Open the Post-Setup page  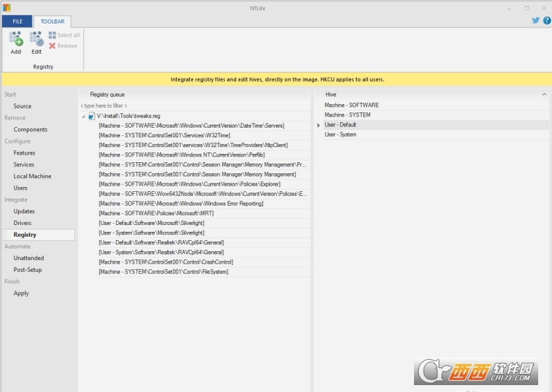[28, 270]
